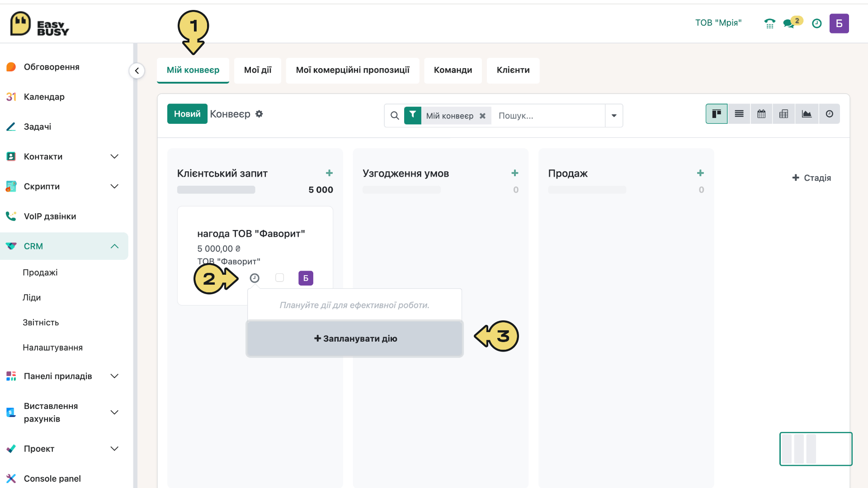Click the activity clock on Фаворит card
The height and width of the screenshot is (488, 868).
coord(255,278)
